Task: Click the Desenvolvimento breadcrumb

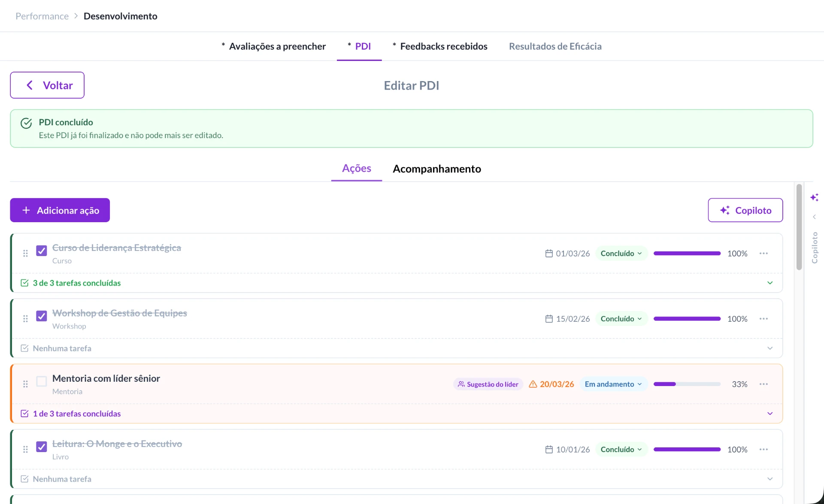Action: click(120, 16)
